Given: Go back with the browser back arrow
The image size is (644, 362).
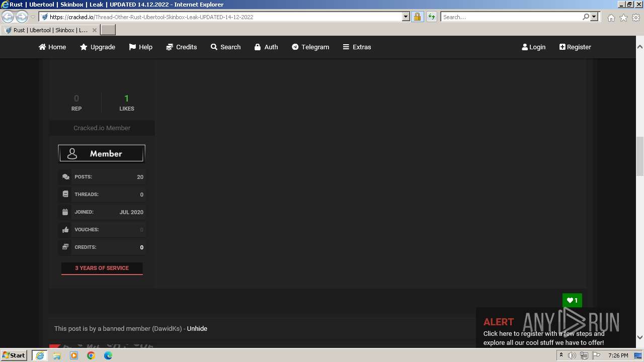Looking at the screenshot, I should pos(8,17).
